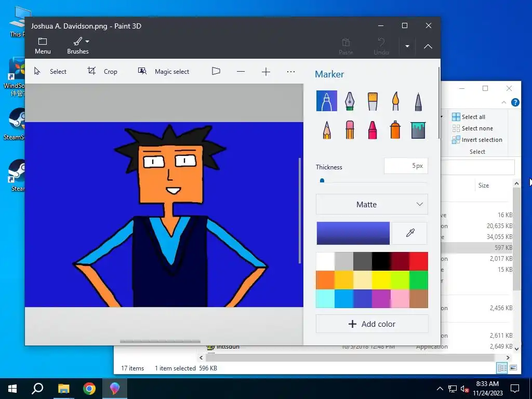
Task: Open the Paint 3D Menu
Action: [43, 46]
